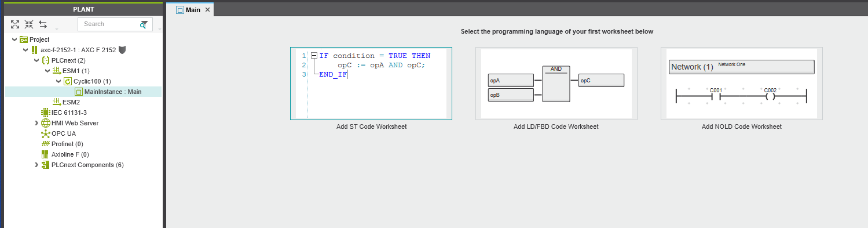This screenshot has width=868, height=228.
Task: Click the Project folder icon
Action: coord(23,39)
